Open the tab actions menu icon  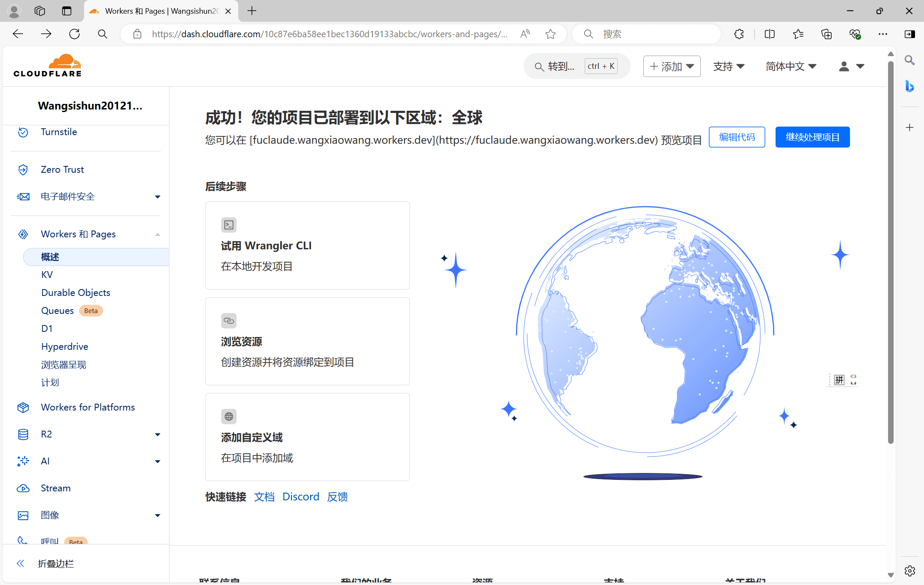(x=67, y=11)
